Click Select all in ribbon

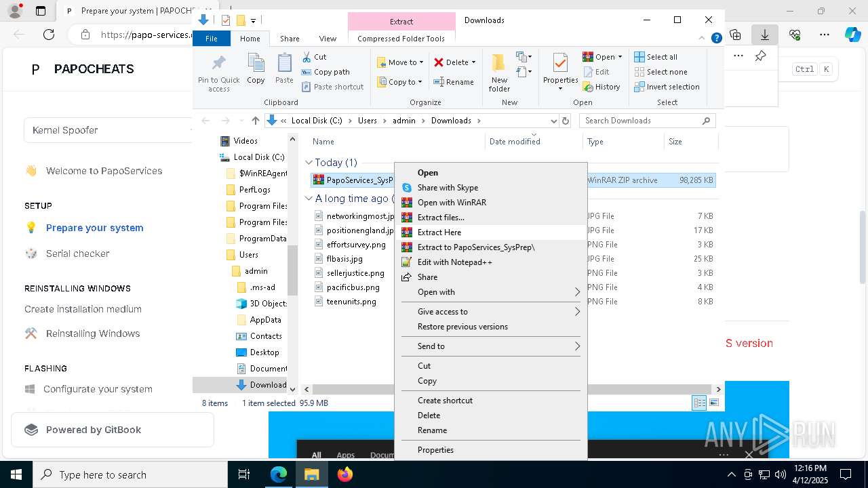[x=656, y=57]
